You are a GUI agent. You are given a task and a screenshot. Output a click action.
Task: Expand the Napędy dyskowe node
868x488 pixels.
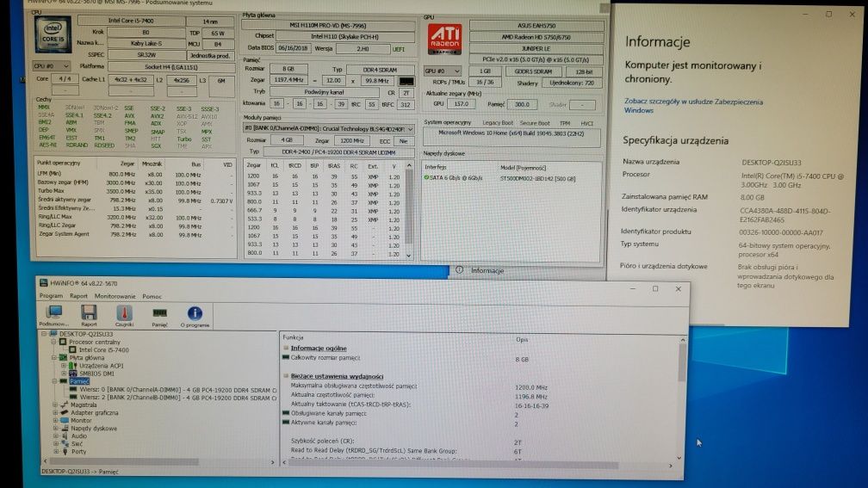click(55, 429)
